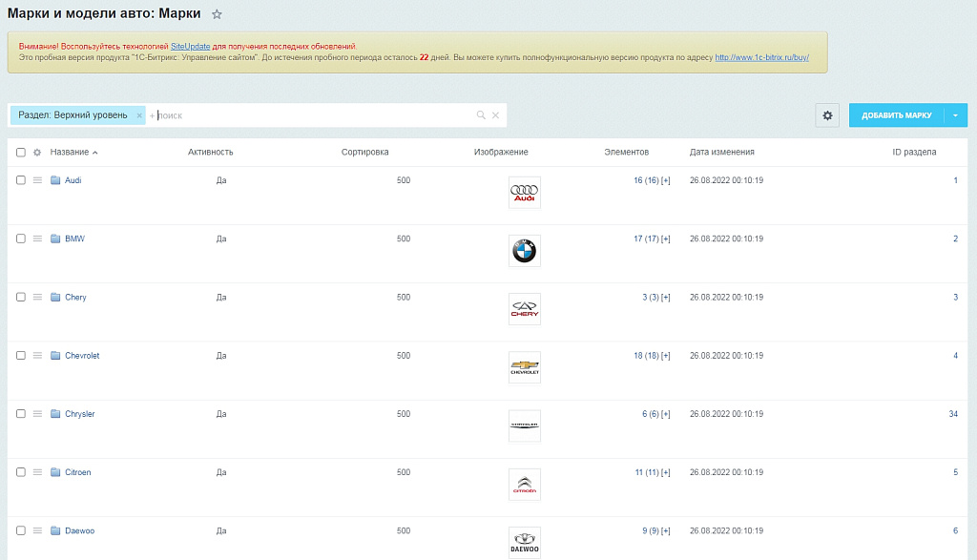Remove the 'Раздел: Верхний уровень' filter tag
Image resolution: width=977 pixels, height=560 pixels.
tap(139, 115)
